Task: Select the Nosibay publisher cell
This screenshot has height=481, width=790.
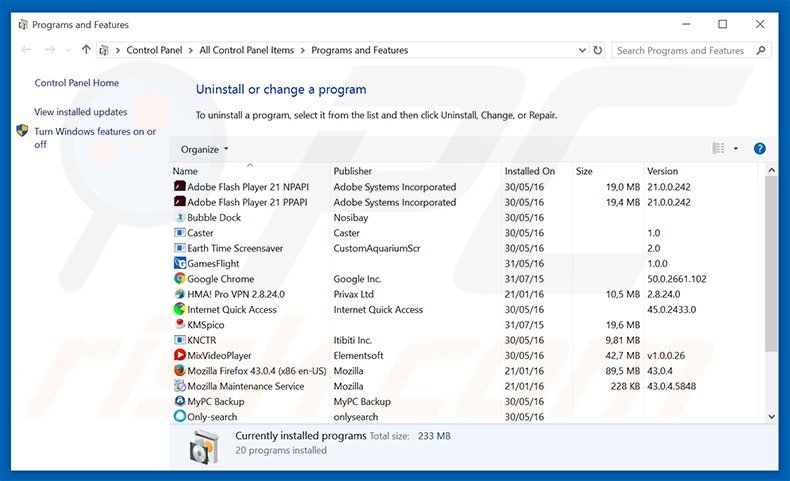Action: tap(351, 218)
